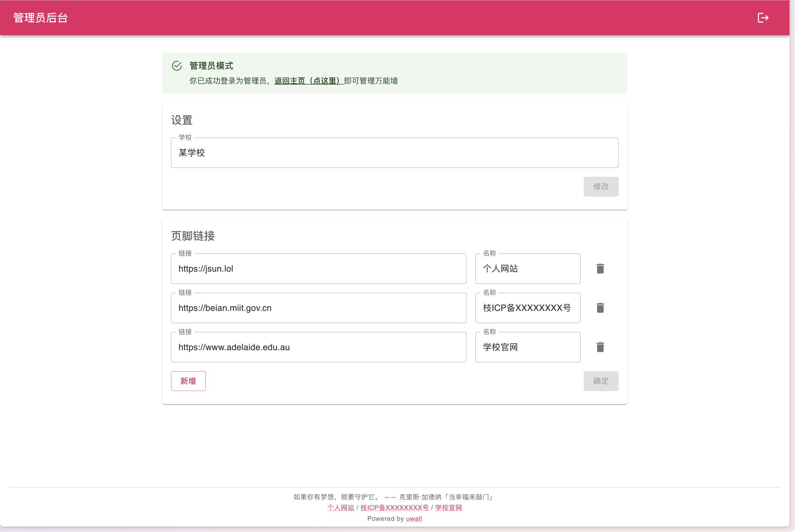Click the 学校官网 name field
This screenshot has width=795, height=532.
click(x=527, y=347)
